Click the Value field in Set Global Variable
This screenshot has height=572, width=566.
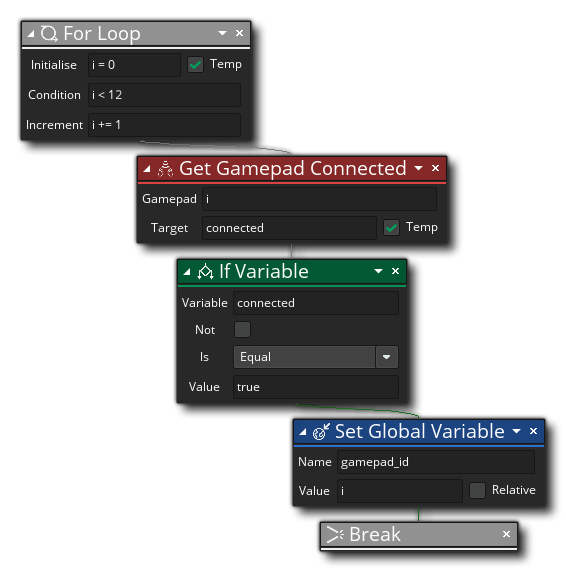[400, 491]
